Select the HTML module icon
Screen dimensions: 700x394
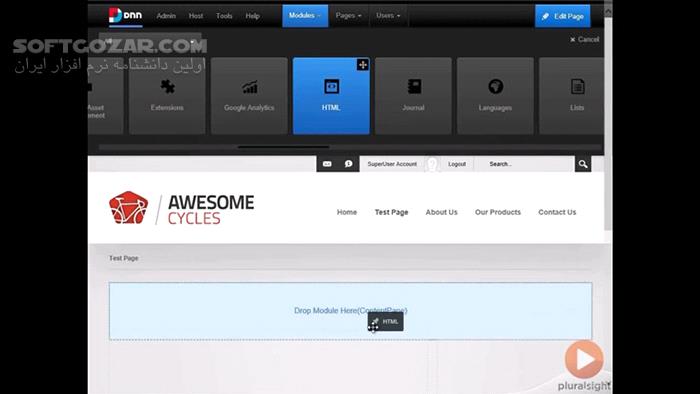click(x=331, y=87)
